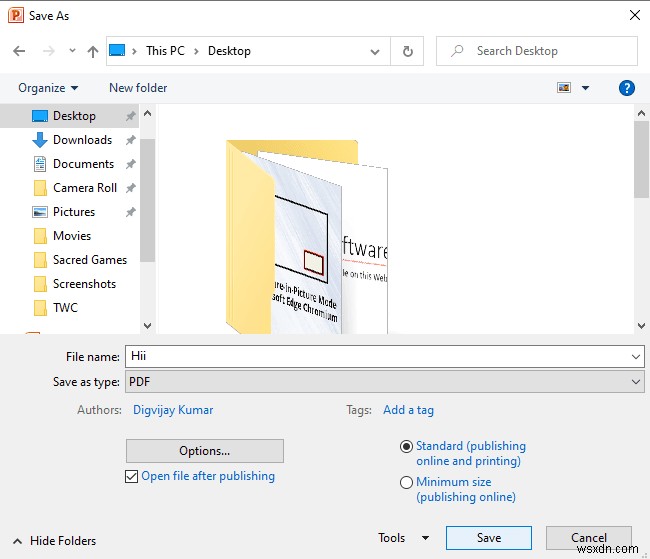Image resolution: width=650 pixels, height=559 pixels.
Task: Collapse folders with Hide Folders
Action: pyautogui.click(x=55, y=541)
